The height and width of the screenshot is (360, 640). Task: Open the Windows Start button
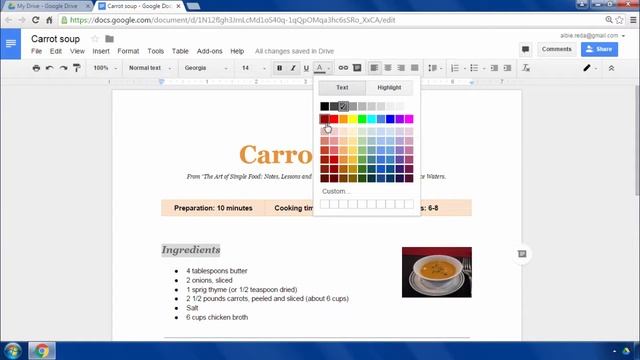click(13, 351)
